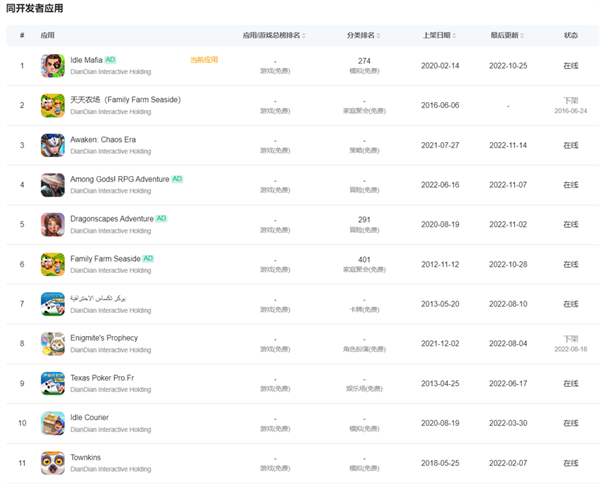Click the AD badge next to Idle Mafia
The height and width of the screenshot is (484, 600).
coord(110,60)
